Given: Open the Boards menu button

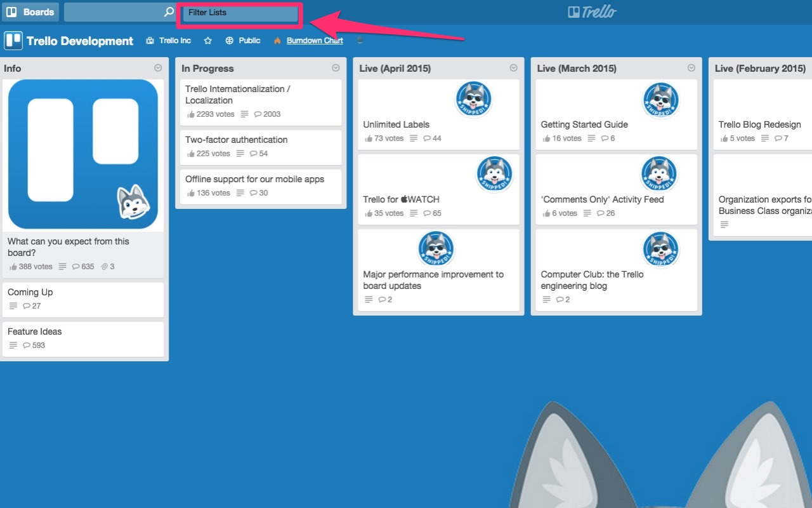Looking at the screenshot, I should [x=30, y=12].
